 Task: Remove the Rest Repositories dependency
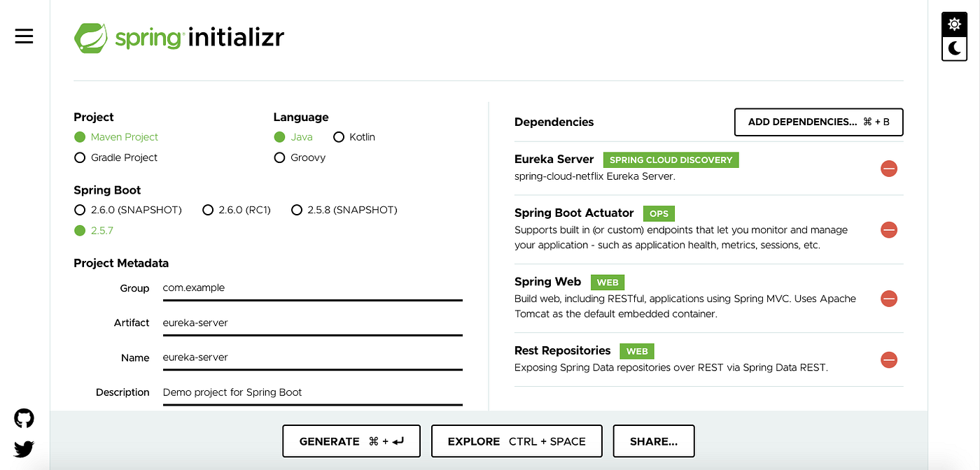click(888, 359)
